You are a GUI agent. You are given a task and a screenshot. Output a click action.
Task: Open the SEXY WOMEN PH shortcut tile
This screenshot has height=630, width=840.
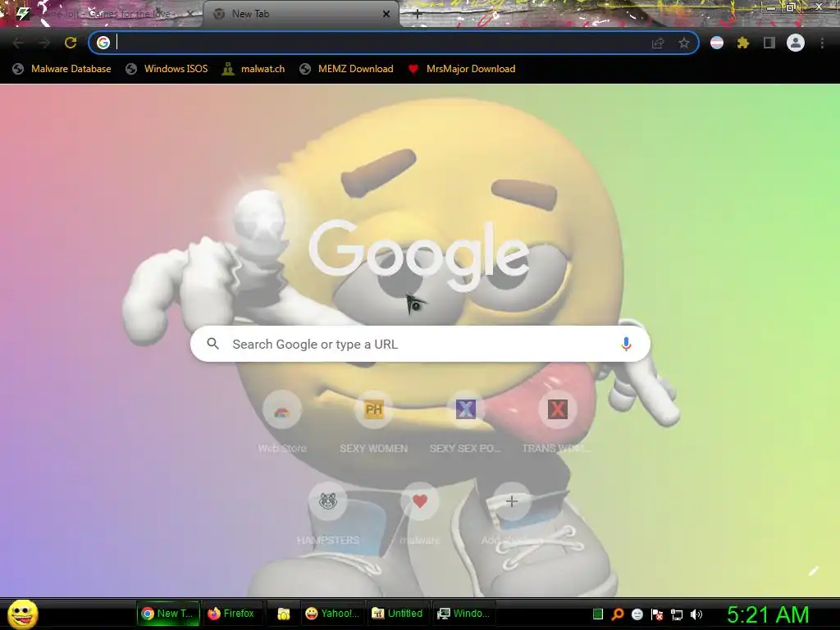[374, 423]
